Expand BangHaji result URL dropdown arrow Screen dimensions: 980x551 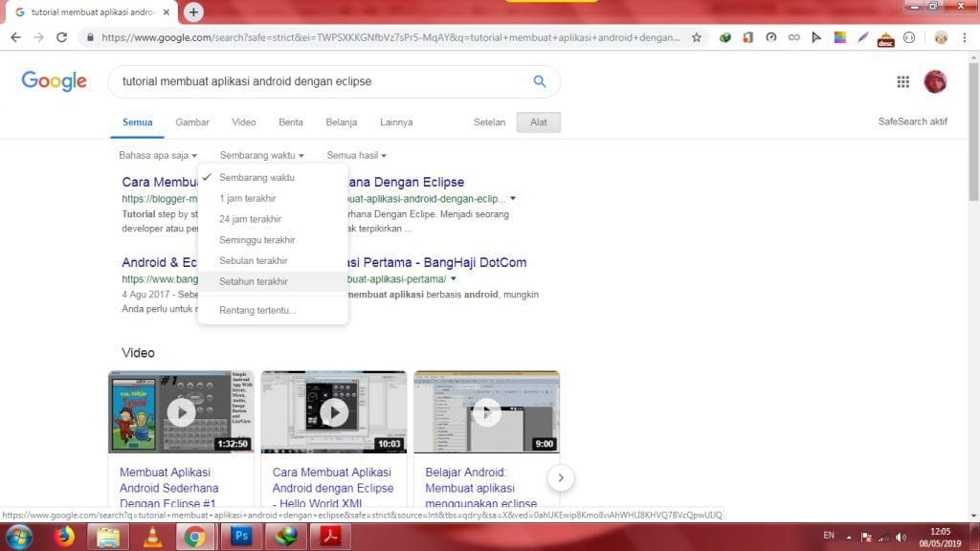tap(454, 279)
